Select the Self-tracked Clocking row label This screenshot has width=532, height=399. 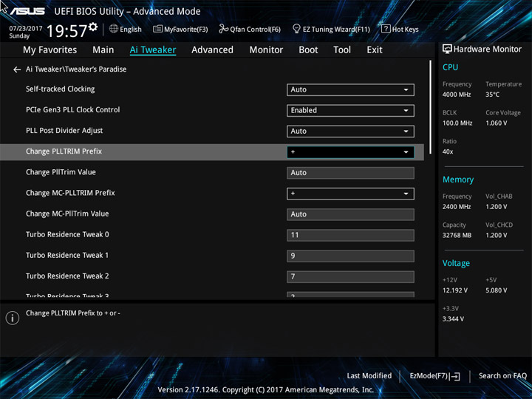[60, 89]
